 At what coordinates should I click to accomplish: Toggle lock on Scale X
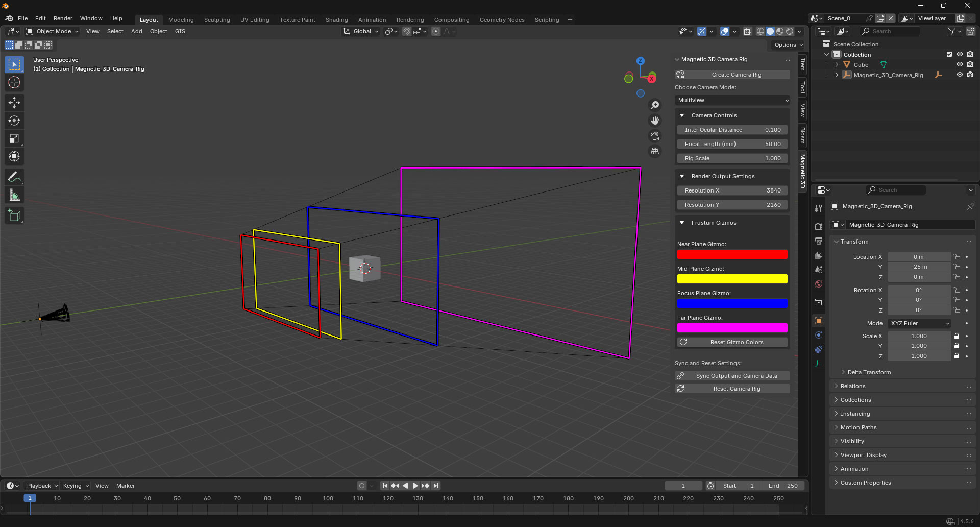[x=957, y=336]
